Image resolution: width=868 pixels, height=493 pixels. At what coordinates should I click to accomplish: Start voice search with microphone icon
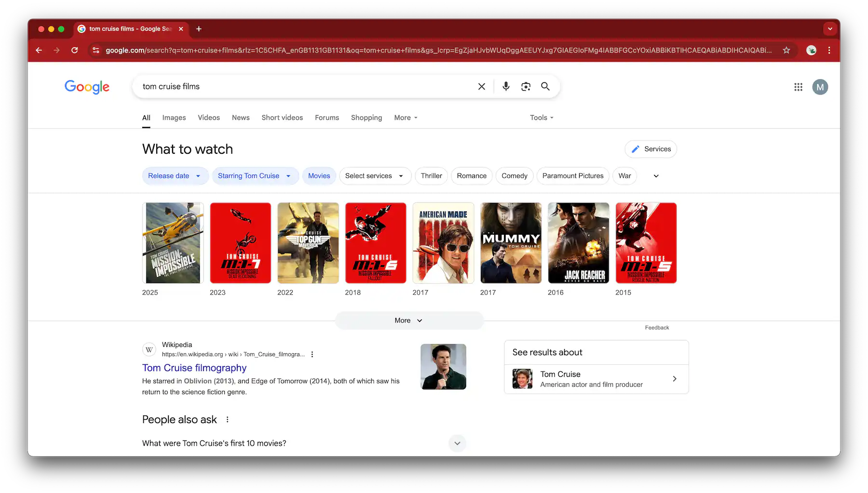pyautogui.click(x=506, y=86)
